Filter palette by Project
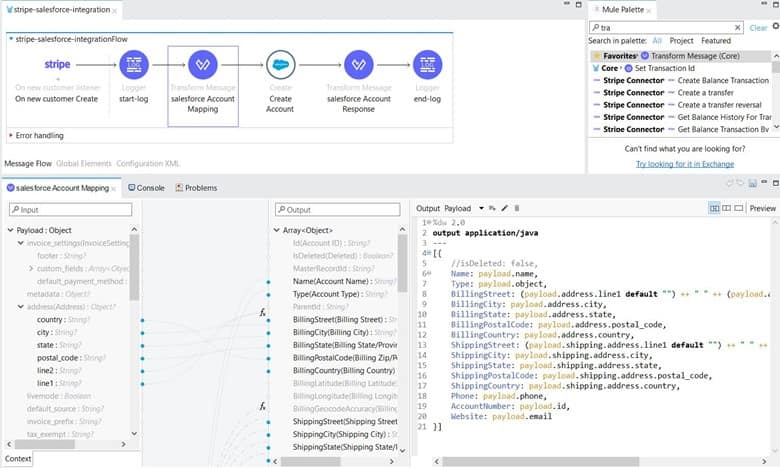The height and width of the screenshot is (468, 780). pos(681,41)
